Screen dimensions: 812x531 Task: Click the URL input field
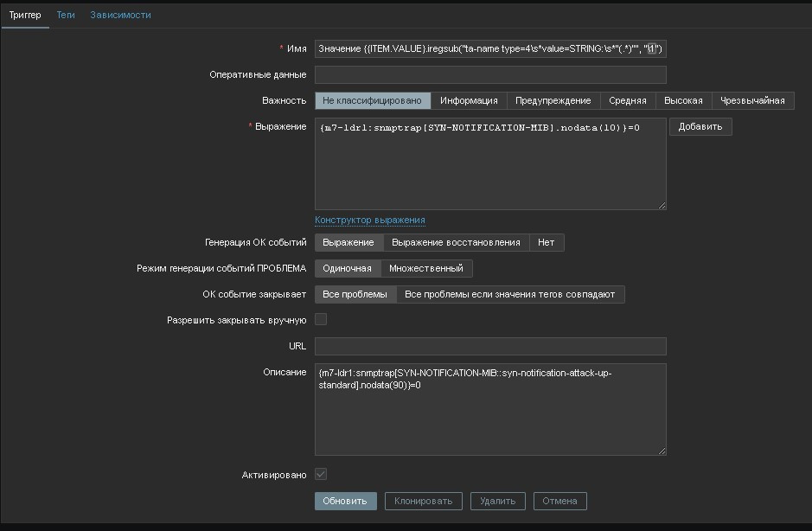click(x=490, y=346)
